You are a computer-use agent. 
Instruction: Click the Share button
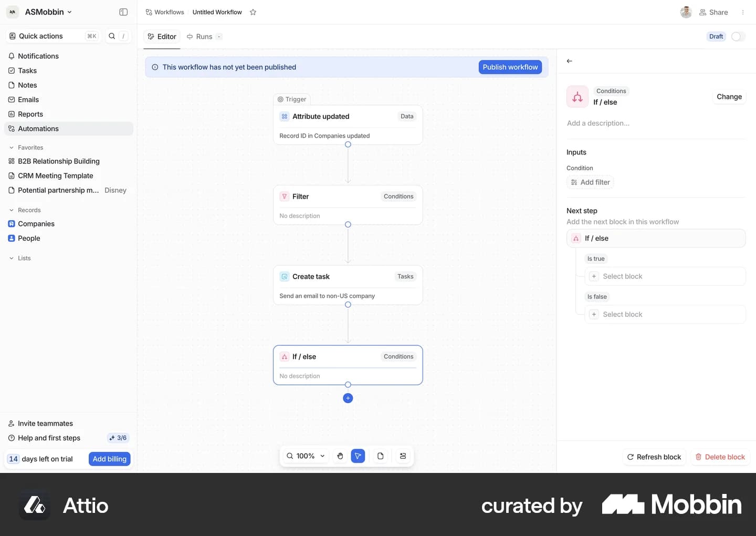713,12
